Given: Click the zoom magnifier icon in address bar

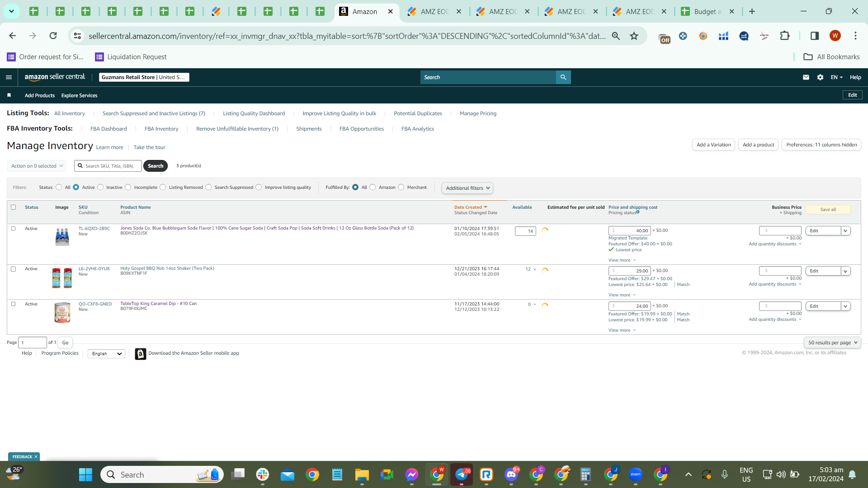Looking at the screenshot, I should click(x=616, y=36).
